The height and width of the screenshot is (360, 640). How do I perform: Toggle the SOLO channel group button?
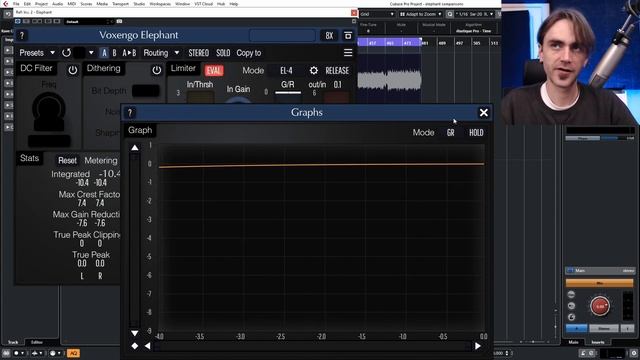pyautogui.click(x=223, y=53)
